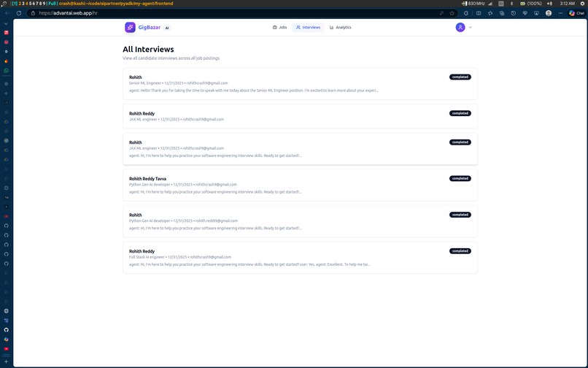Viewport: 588px width, 368px height.
Task: Open the browser Favorites list icon
Action: (x=490, y=13)
